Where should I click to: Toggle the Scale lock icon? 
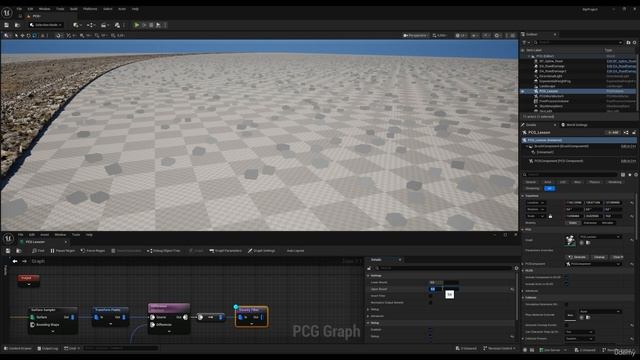pos(550,216)
